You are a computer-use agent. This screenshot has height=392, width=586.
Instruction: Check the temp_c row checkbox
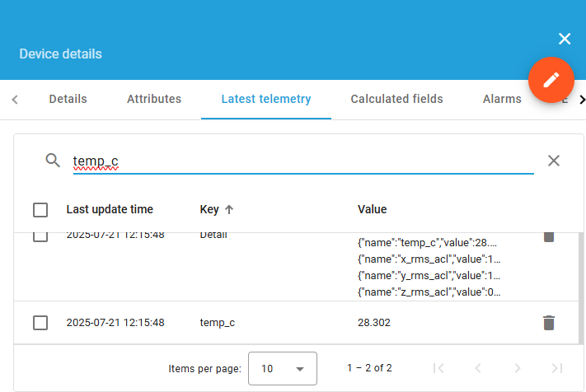coord(40,323)
